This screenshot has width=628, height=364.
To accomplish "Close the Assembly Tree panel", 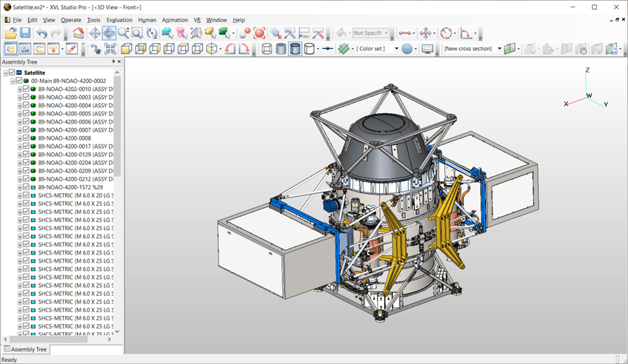I will [x=119, y=62].
